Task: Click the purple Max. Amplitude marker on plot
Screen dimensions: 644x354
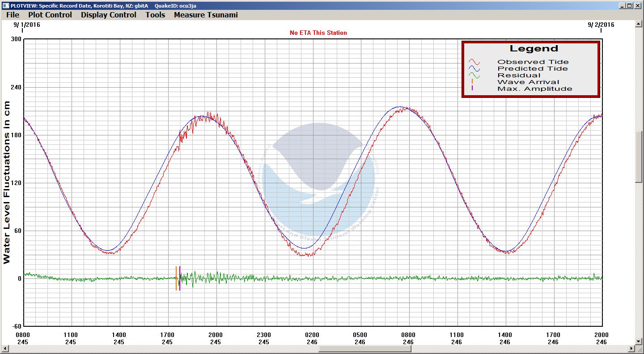Action: click(x=180, y=278)
